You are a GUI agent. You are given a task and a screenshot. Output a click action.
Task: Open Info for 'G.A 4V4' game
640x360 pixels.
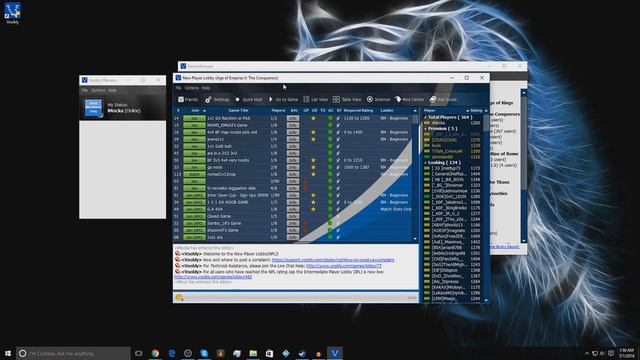point(293,209)
